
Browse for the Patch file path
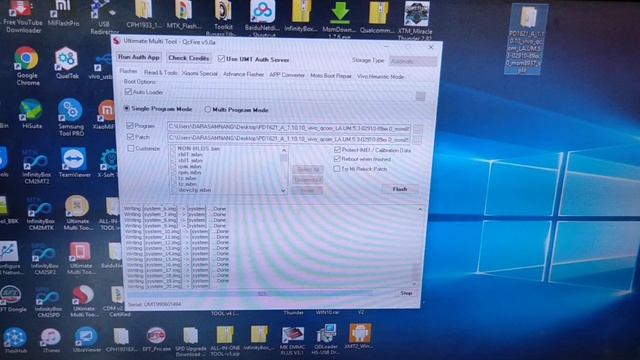[417, 140]
